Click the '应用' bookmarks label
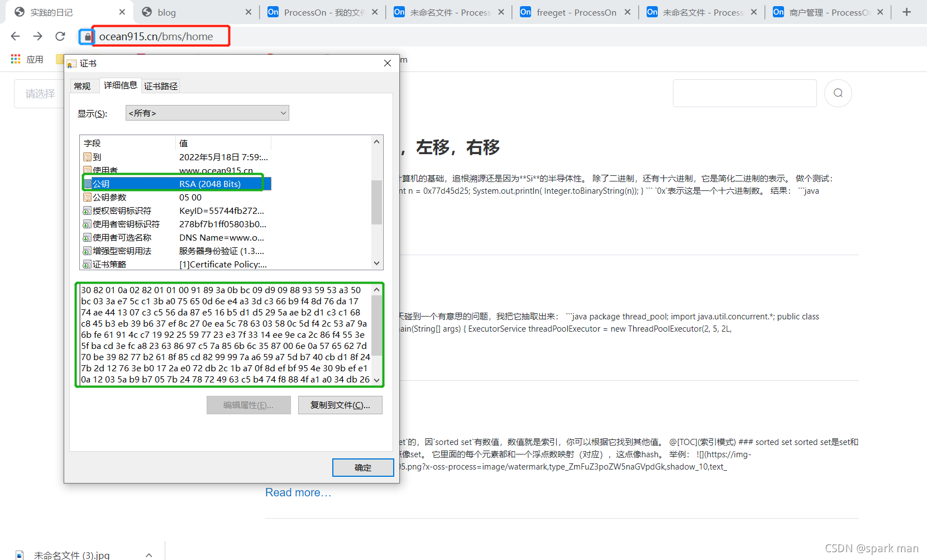This screenshot has height=560, width=927. pyautogui.click(x=35, y=59)
